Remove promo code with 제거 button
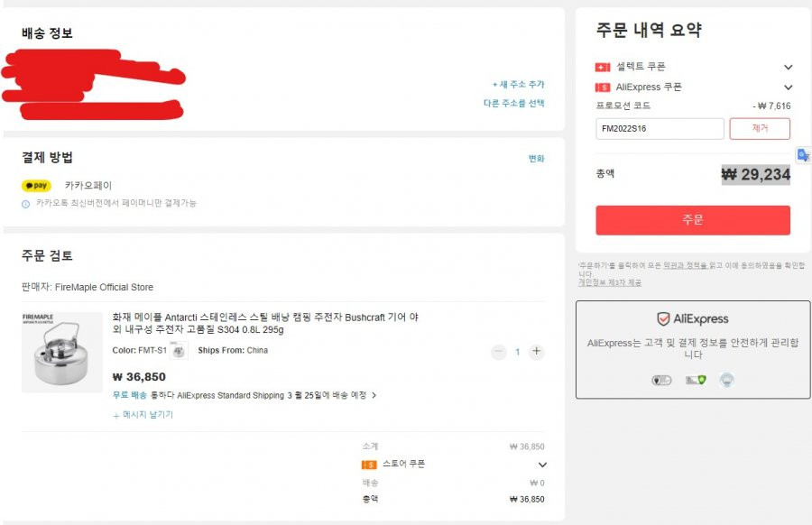 pyautogui.click(x=760, y=128)
